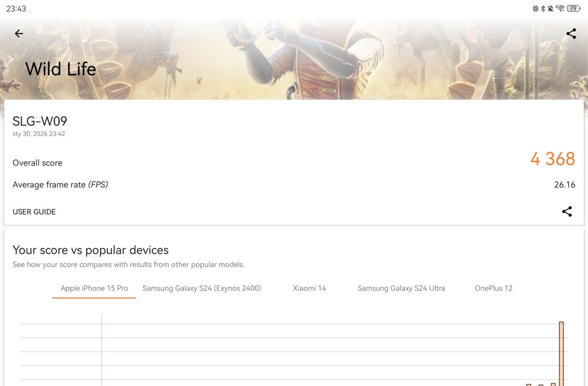Switch to Samsung Galaxy S24 (Exynos 2400) tab
This screenshot has height=386, width=588.
202,288
